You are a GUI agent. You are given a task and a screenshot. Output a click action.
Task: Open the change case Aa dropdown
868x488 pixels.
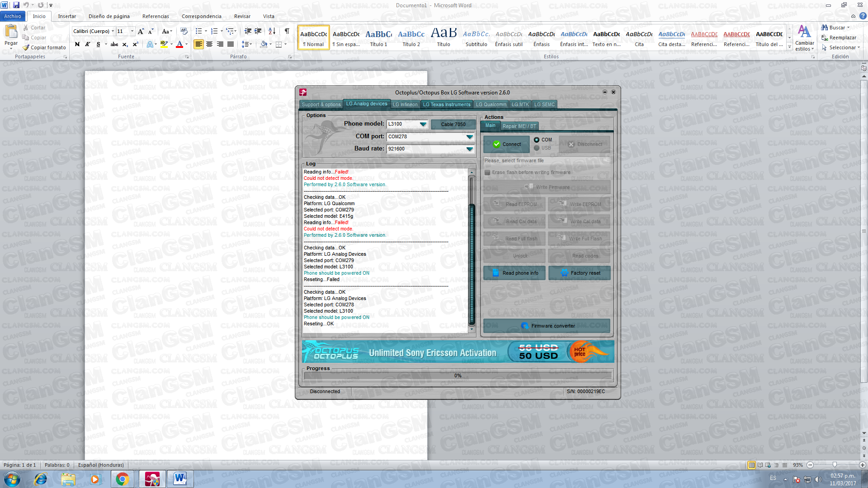167,31
